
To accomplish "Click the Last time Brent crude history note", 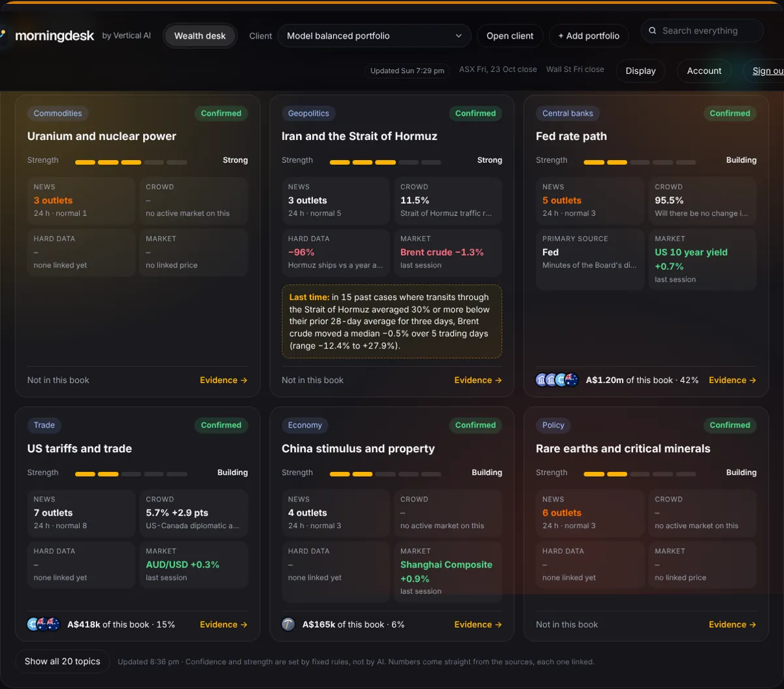I will [392, 322].
